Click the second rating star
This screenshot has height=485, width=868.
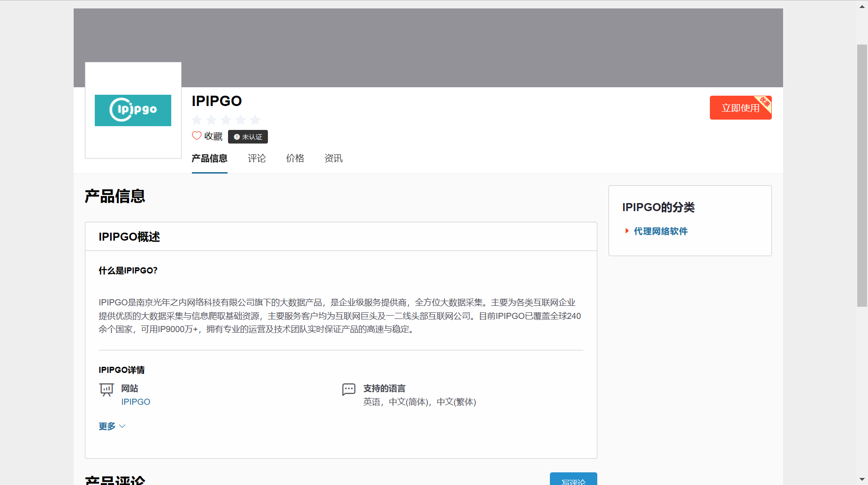click(x=212, y=120)
